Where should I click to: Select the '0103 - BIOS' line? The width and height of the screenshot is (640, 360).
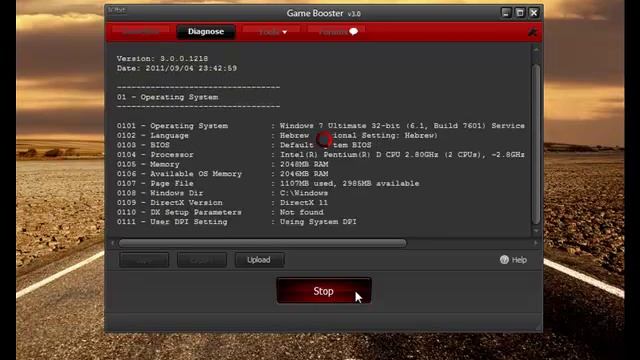point(244,145)
